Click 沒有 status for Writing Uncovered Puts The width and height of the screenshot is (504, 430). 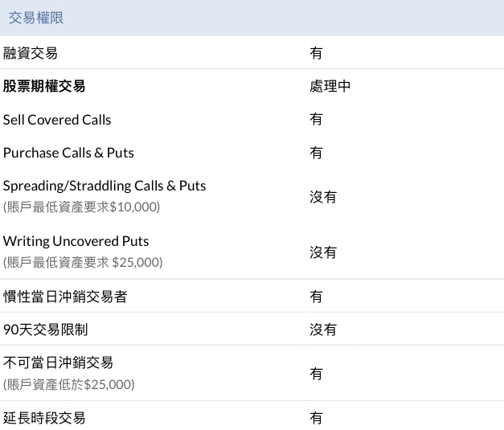pyautogui.click(x=323, y=252)
